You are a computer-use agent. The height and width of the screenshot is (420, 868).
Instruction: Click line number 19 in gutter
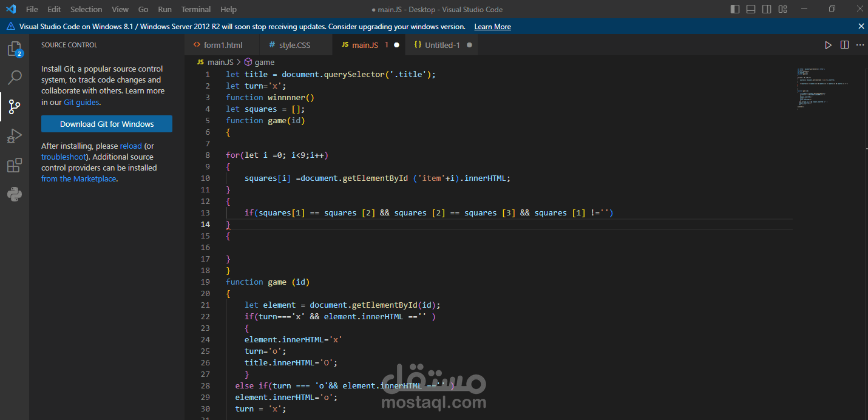click(205, 282)
